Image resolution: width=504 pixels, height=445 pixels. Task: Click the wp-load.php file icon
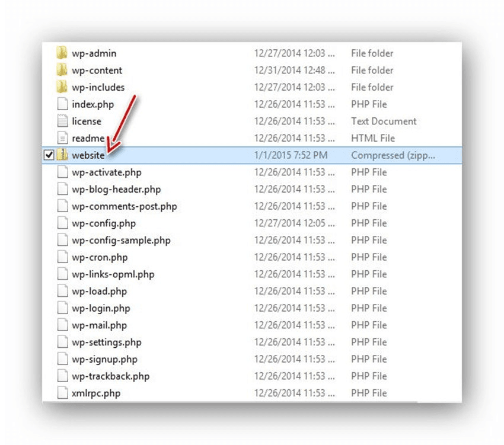62,292
